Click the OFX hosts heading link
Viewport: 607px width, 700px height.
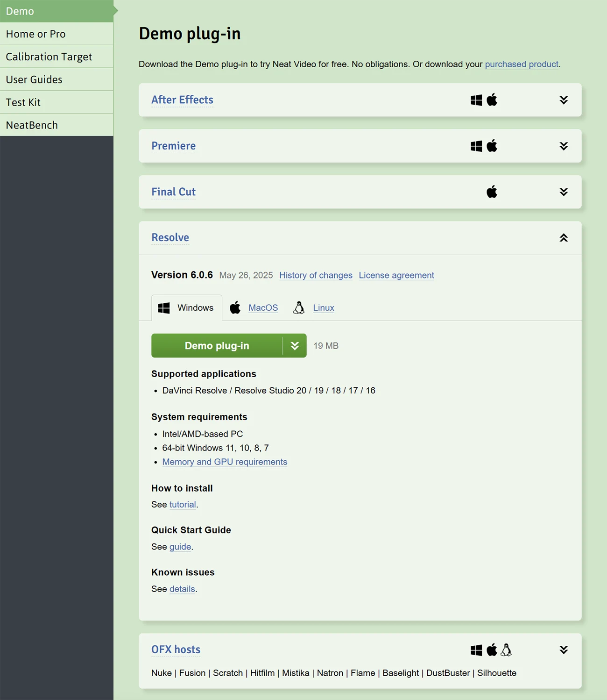(176, 650)
